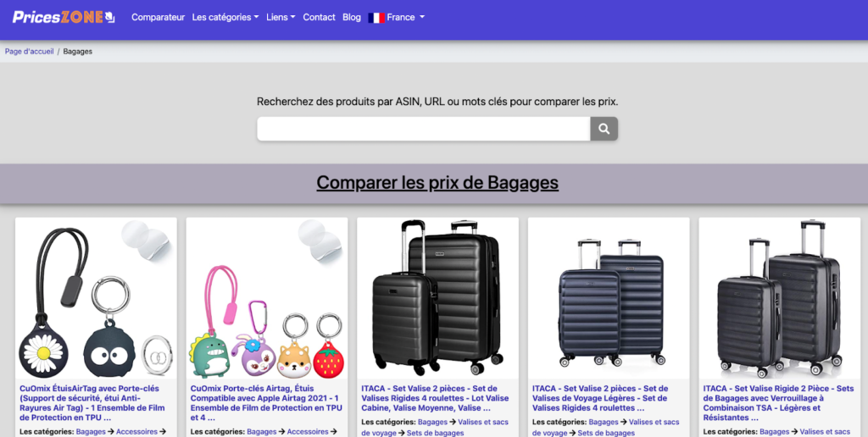Go to Comparateur in the navbar
The image size is (868, 437).
158,17
